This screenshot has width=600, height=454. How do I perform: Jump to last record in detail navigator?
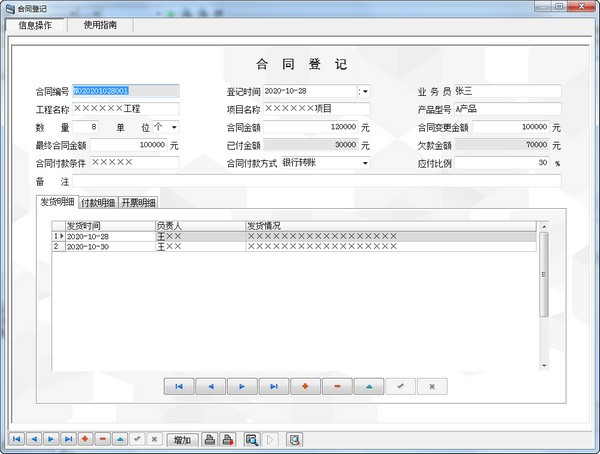[x=274, y=385]
